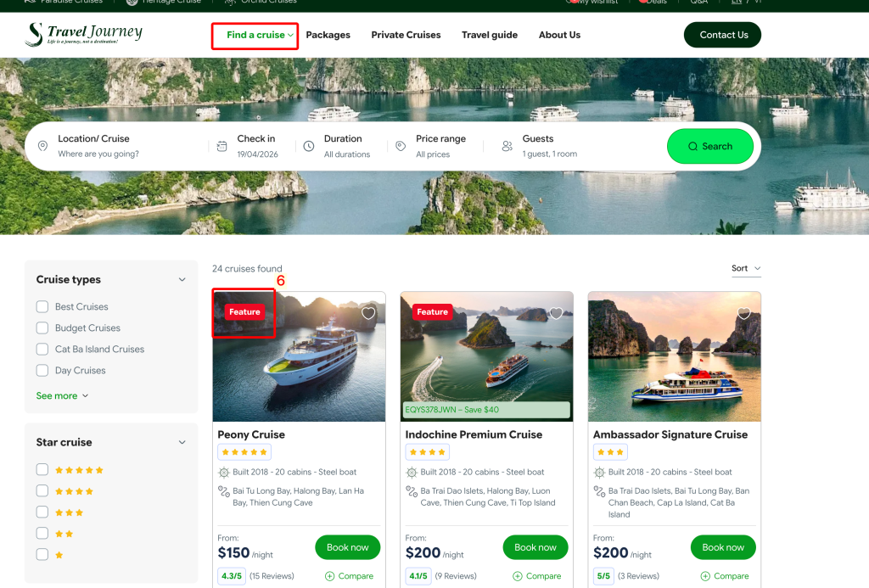Enable the Budget Cruises filter checkbox

[42, 328]
